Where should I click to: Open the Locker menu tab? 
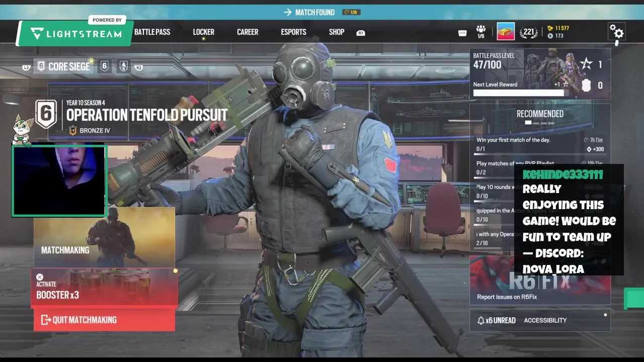point(203,32)
